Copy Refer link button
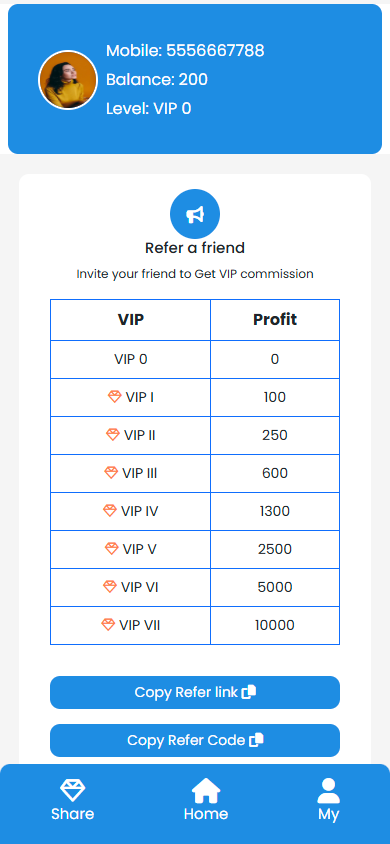 [x=195, y=692]
